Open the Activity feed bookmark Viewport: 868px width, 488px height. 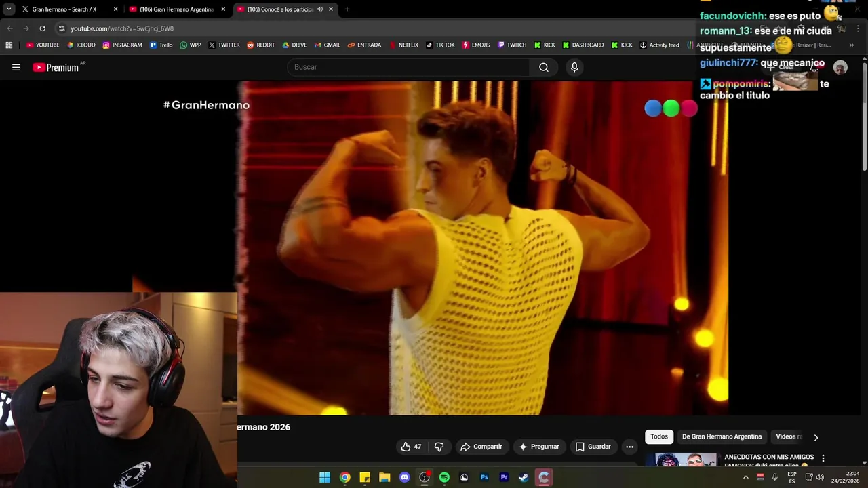pos(659,45)
